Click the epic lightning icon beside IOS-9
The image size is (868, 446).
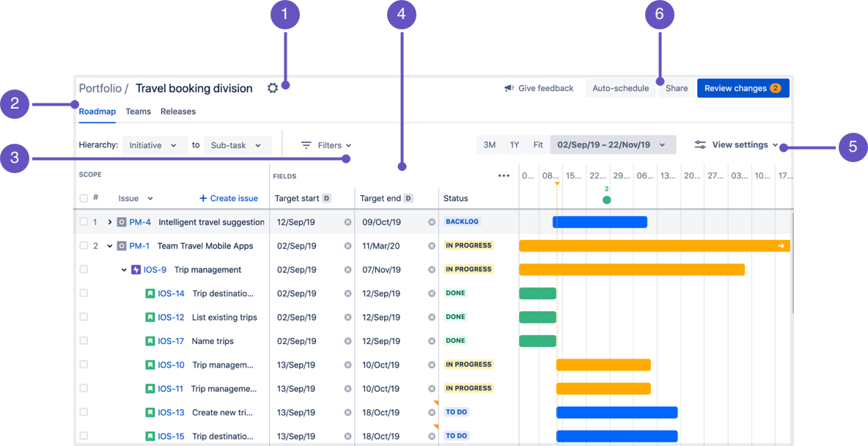pyautogui.click(x=136, y=270)
